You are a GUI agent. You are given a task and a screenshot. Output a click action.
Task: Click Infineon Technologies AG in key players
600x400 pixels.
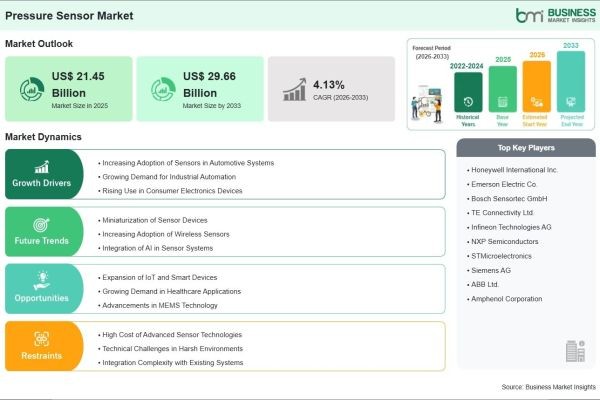(509, 227)
